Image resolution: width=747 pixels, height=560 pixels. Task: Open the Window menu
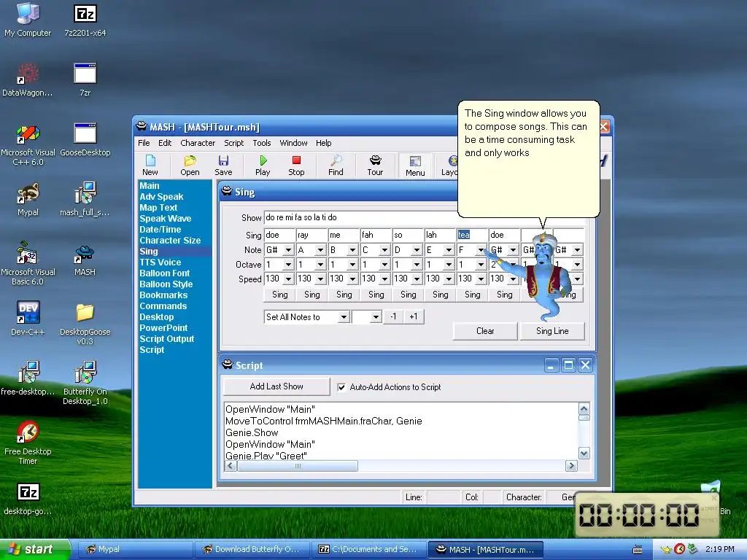point(293,143)
